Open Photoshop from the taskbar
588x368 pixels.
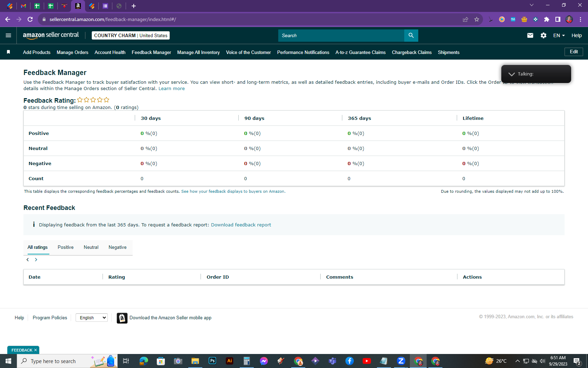[212, 361]
